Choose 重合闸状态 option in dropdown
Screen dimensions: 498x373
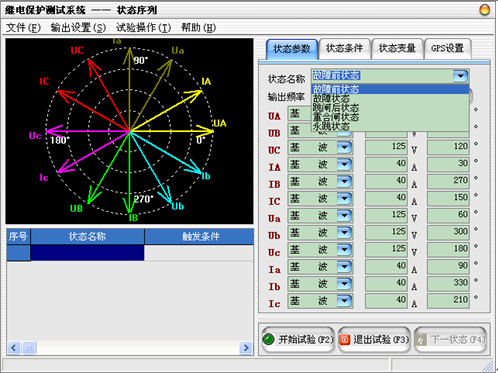tap(336, 117)
